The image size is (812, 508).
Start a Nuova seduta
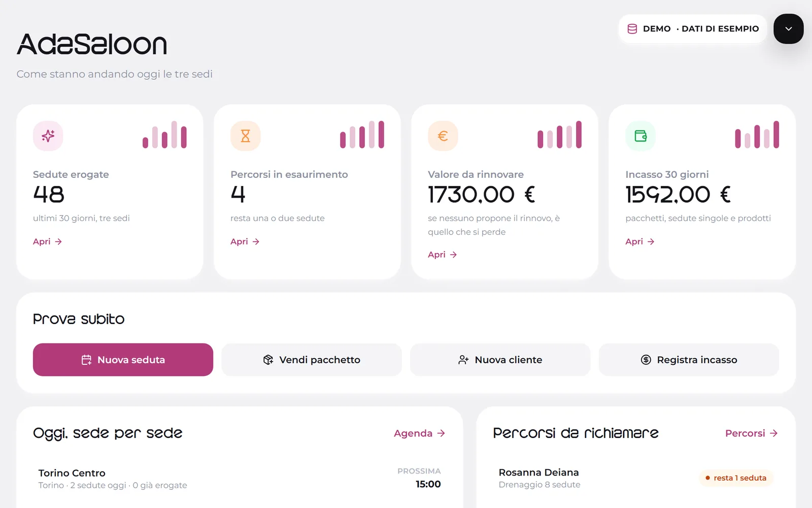pos(123,360)
